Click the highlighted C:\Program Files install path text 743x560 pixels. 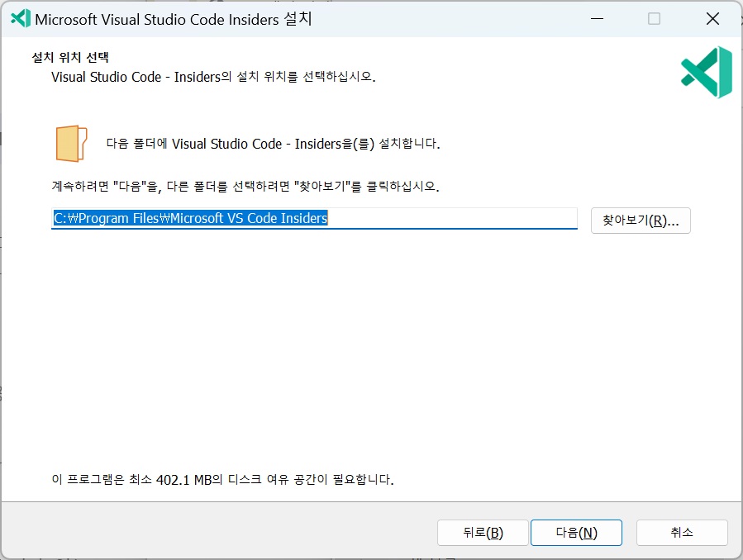coord(190,218)
